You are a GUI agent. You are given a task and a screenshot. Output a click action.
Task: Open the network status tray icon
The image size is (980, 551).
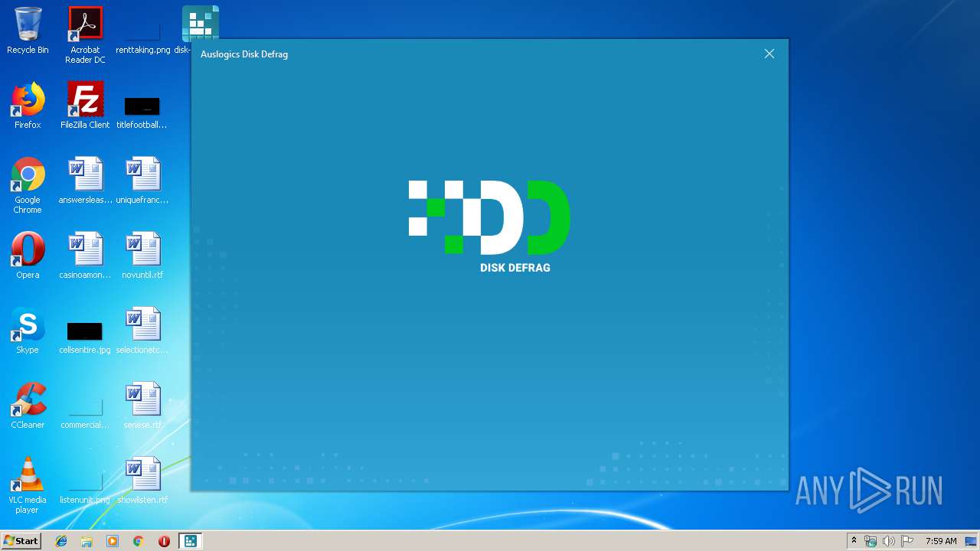(870, 541)
